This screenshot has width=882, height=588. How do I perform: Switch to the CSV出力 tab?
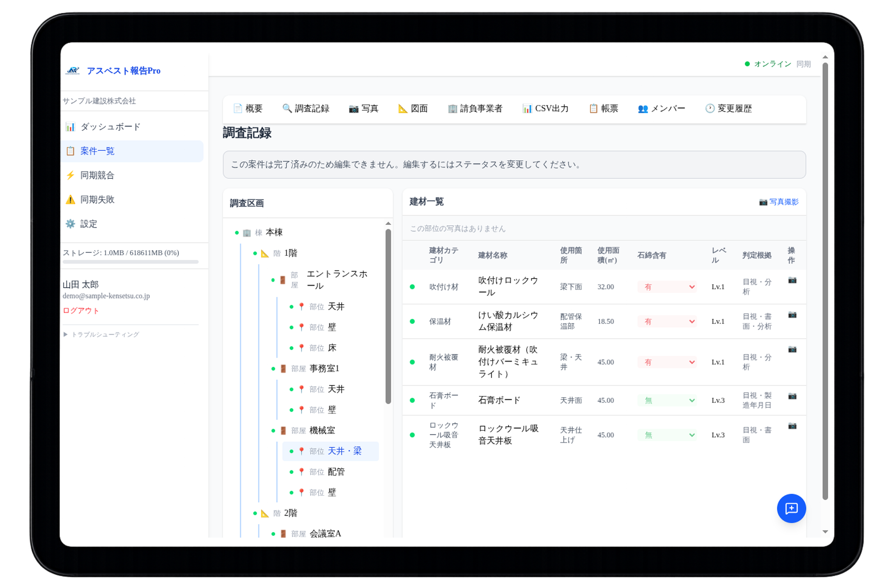click(x=546, y=109)
